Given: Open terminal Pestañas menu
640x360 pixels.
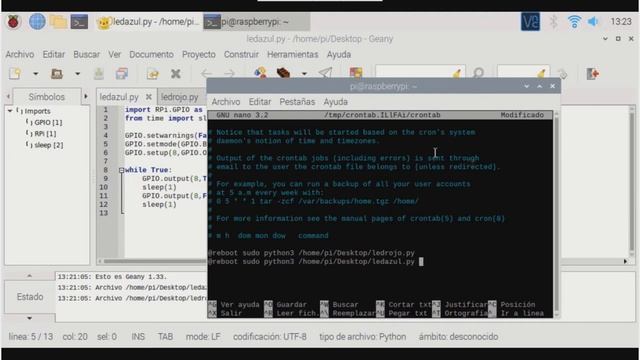Looking at the screenshot, I should (297, 102).
